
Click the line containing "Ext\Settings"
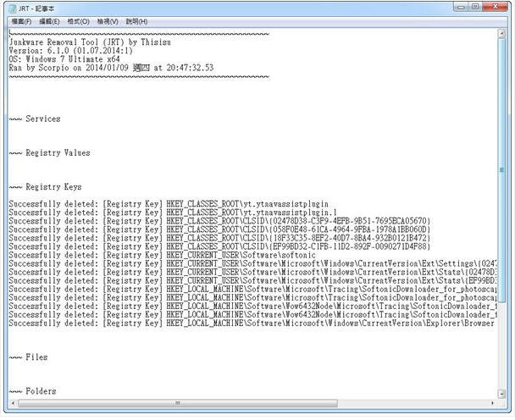[253, 263]
